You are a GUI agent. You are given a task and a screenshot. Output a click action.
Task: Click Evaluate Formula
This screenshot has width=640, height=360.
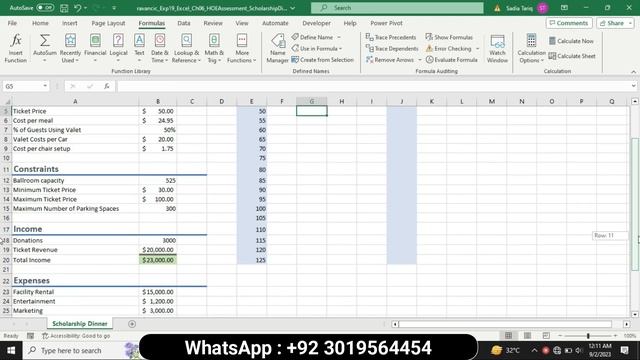[x=451, y=60]
